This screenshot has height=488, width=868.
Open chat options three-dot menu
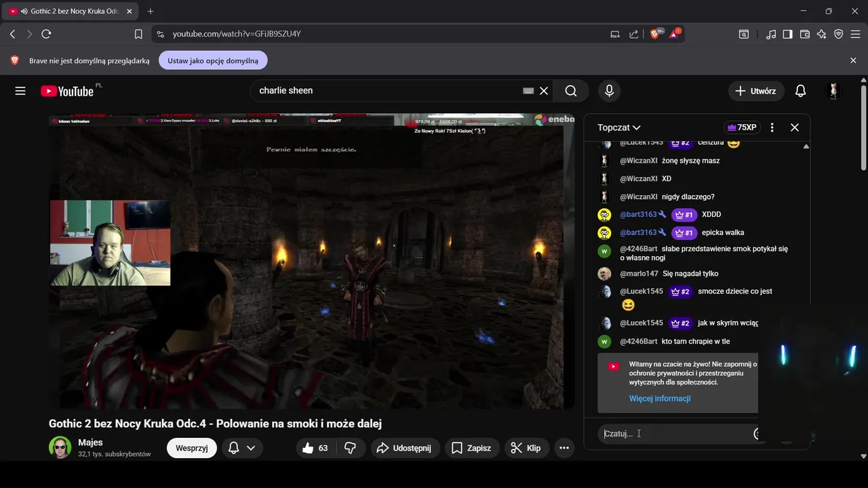[772, 127]
